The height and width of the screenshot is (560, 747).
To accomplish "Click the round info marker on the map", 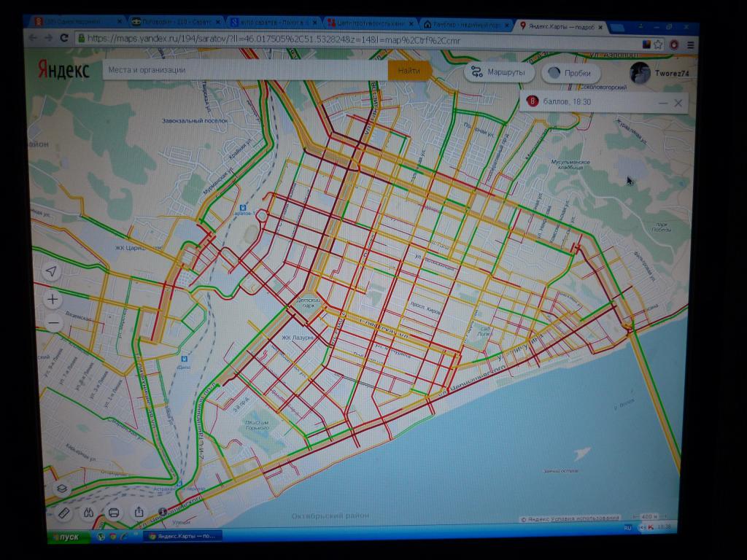I will point(163,512).
